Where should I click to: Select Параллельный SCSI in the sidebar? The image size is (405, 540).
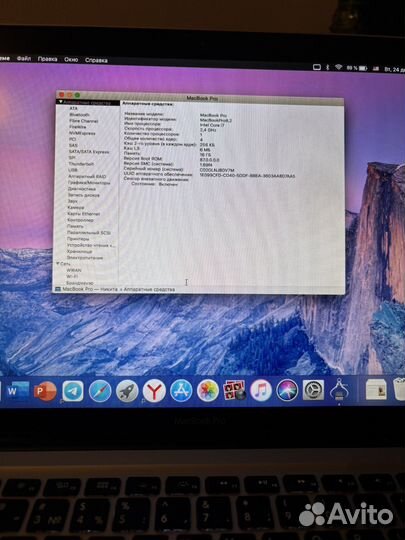coord(89,232)
